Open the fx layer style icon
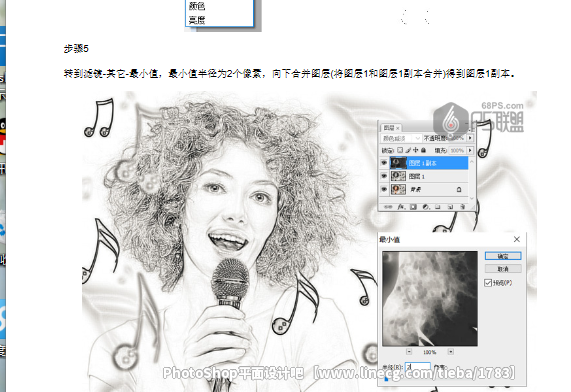 401,207
